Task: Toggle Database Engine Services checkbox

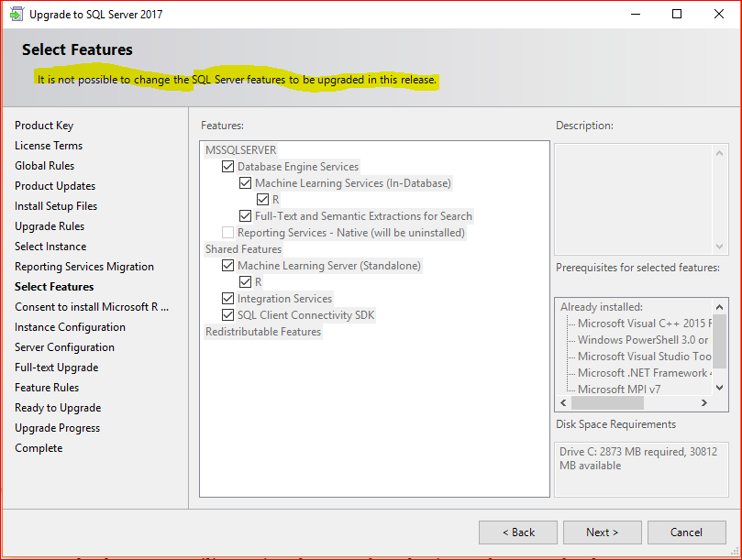Action: pos(227,167)
